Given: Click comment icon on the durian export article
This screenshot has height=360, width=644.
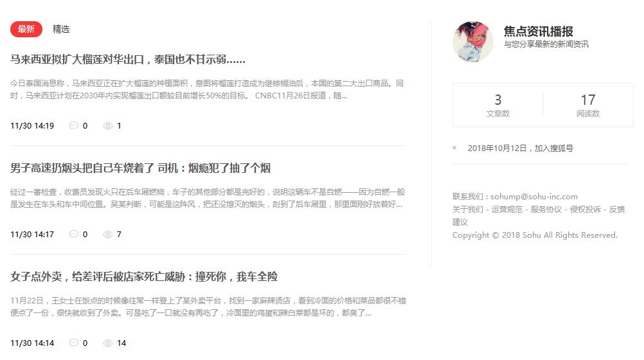Looking at the screenshot, I should coord(74,125).
